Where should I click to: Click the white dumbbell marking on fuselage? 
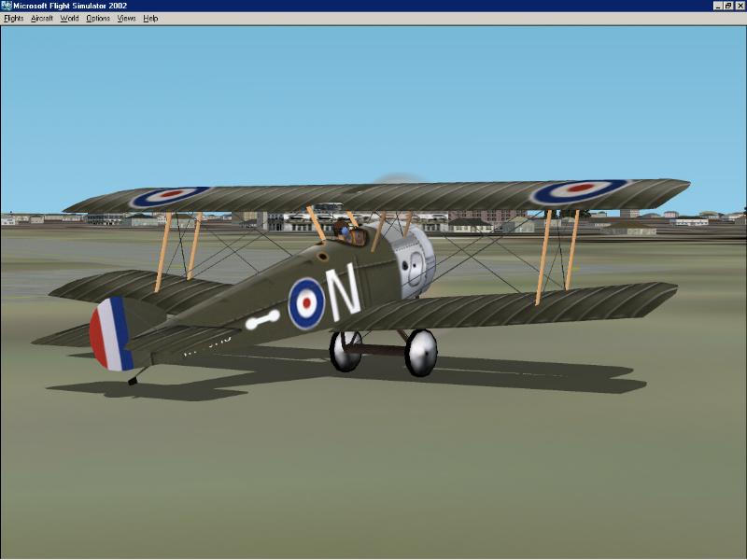(262, 321)
